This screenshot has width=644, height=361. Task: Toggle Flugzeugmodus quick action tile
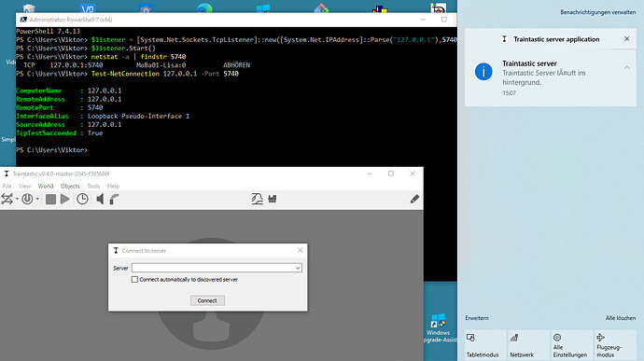[x=615, y=345]
